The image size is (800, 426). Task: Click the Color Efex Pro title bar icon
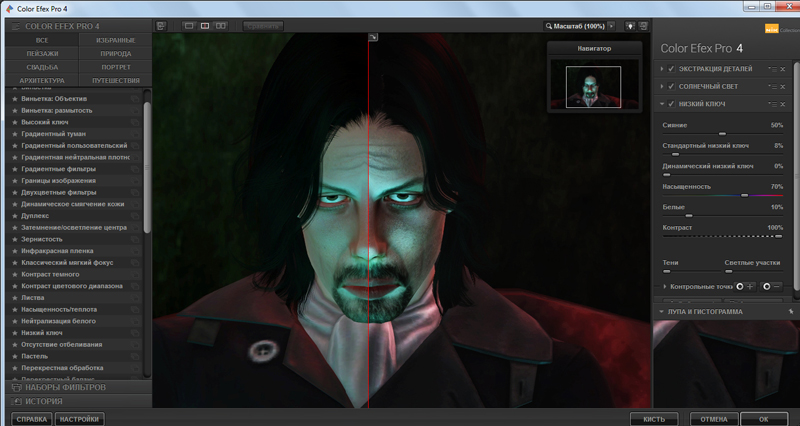coord(9,9)
